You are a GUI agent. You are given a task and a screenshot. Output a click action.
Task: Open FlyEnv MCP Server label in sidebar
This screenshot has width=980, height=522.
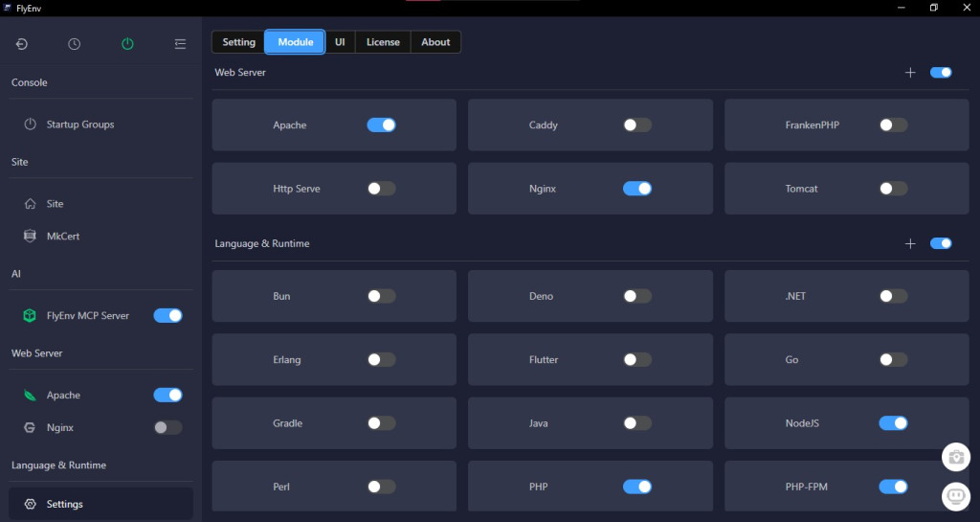[87, 316]
